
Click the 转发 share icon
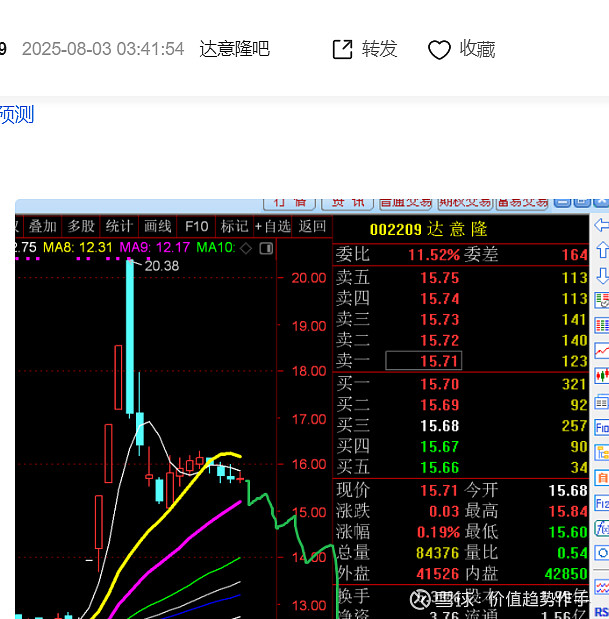(342, 49)
